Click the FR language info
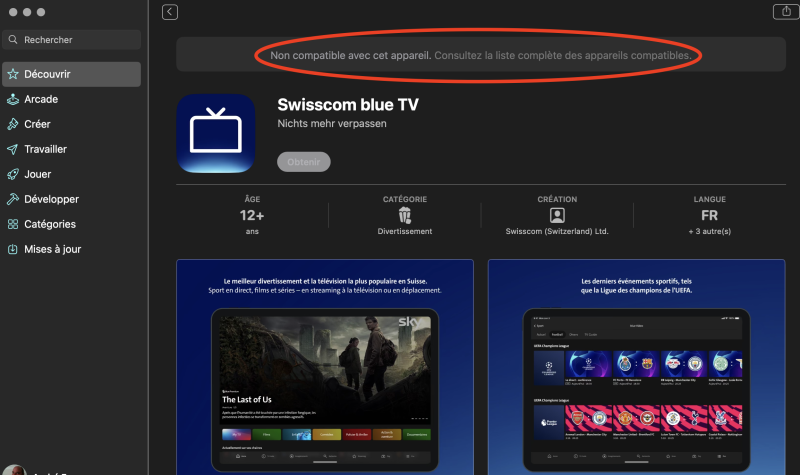Image resolution: width=800 pixels, height=475 pixels. click(709, 215)
